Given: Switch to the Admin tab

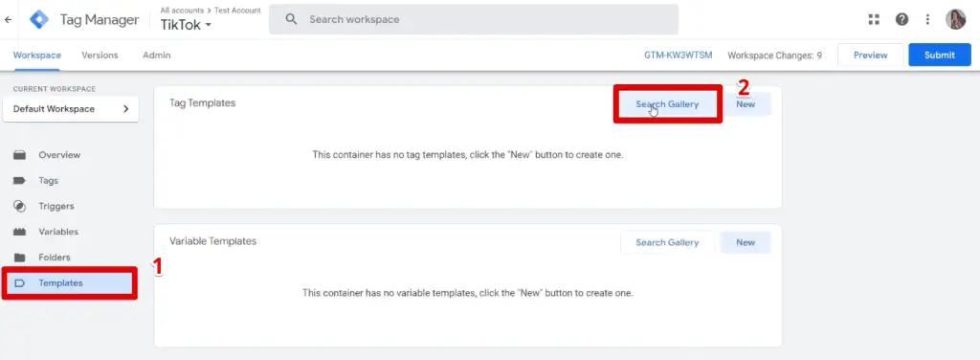Looking at the screenshot, I should [156, 55].
